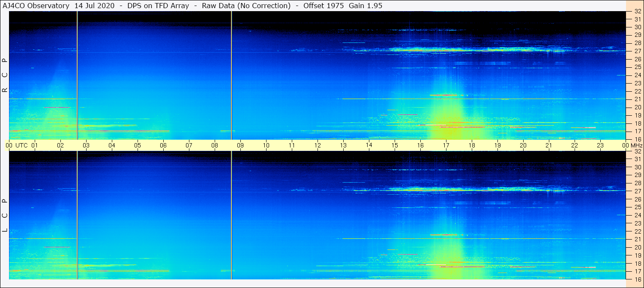Screen dimensions: 644x288
Task: Click the "L C P" vertical panel label
Action: coord(5,215)
